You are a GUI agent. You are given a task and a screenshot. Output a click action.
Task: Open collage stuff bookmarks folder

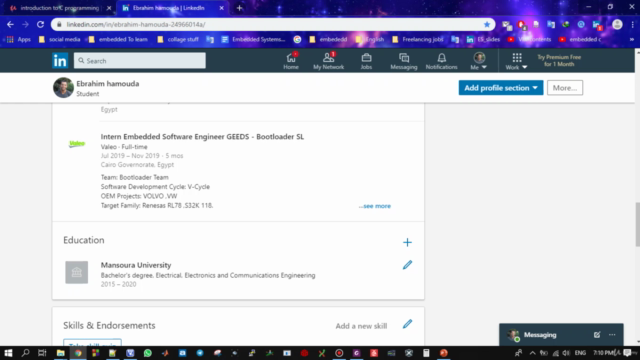[178, 40]
